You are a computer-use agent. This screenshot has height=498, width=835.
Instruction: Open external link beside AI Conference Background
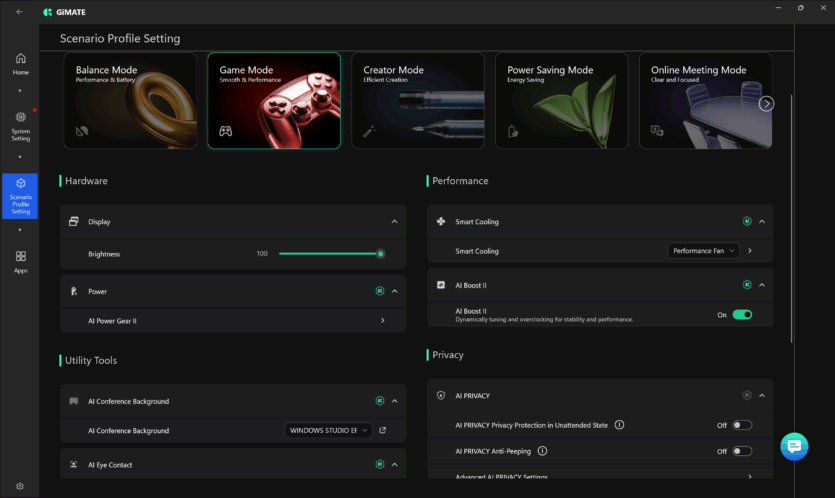[382, 430]
